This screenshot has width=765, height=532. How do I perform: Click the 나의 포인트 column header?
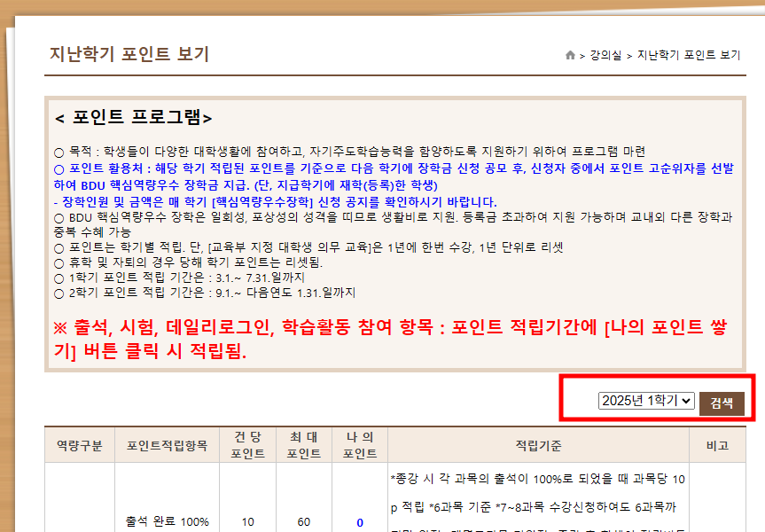tap(359, 445)
